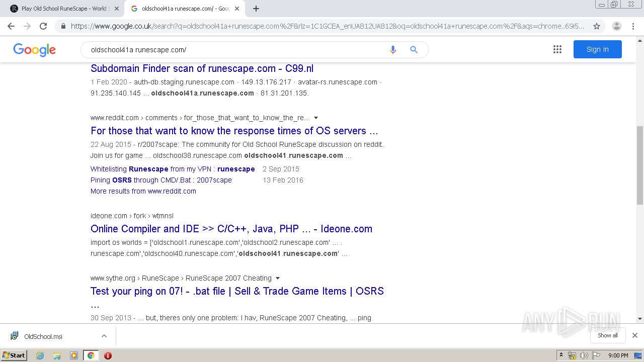
Task: Click the action center flag icon
Action: point(595,355)
